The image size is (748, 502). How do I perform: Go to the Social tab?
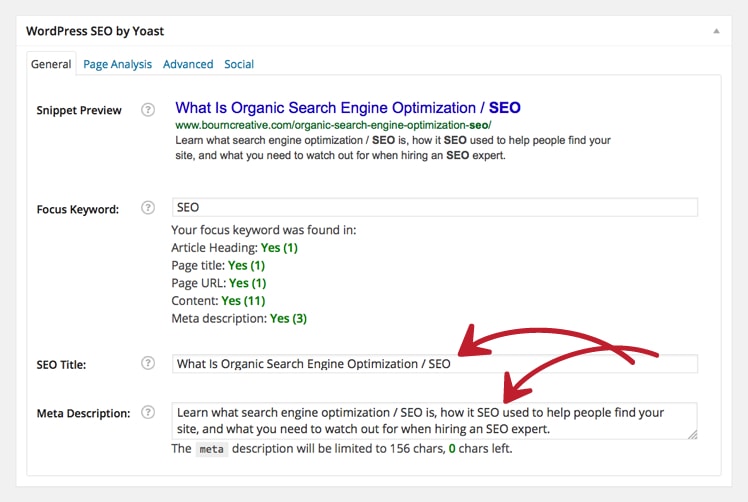click(x=239, y=64)
